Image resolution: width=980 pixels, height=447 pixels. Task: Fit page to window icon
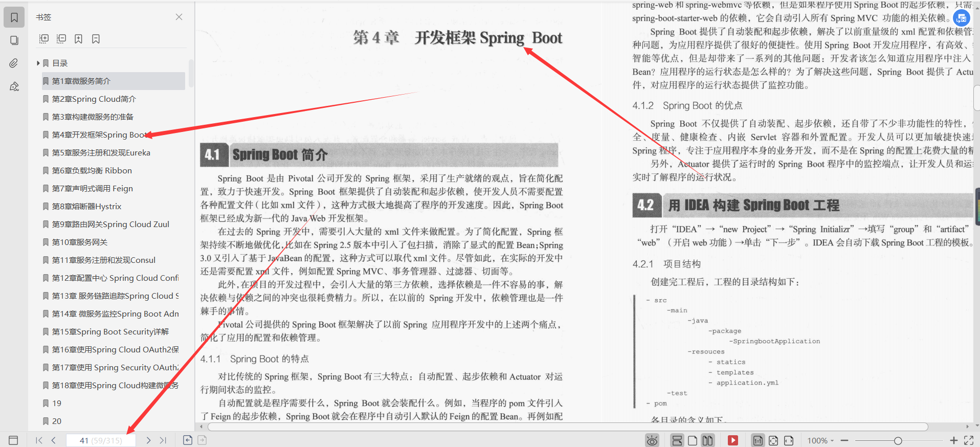pos(773,440)
